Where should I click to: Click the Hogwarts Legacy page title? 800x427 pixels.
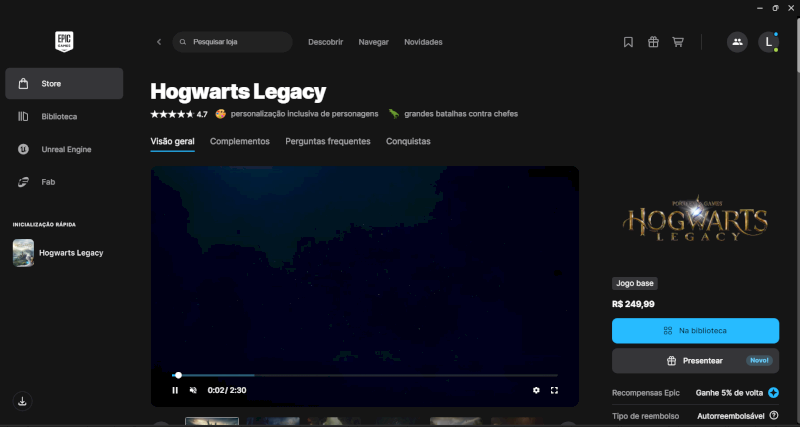pos(238,92)
